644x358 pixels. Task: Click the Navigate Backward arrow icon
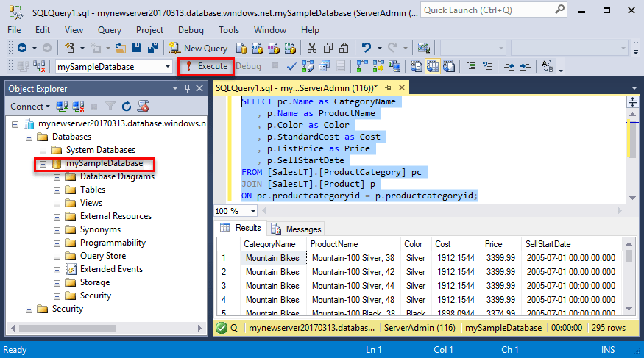click(22, 49)
